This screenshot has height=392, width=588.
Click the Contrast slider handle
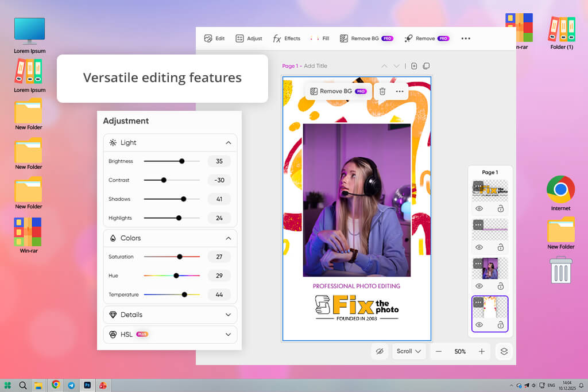(x=164, y=180)
